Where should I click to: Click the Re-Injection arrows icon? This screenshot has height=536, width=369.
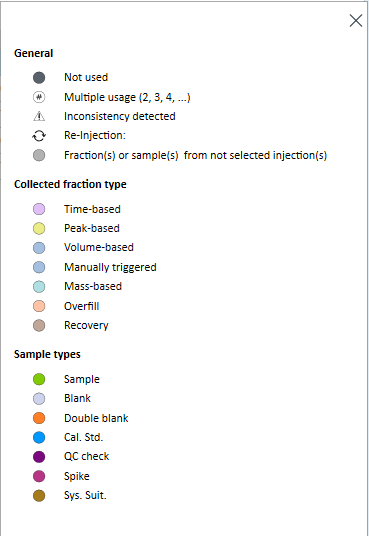click(39, 136)
